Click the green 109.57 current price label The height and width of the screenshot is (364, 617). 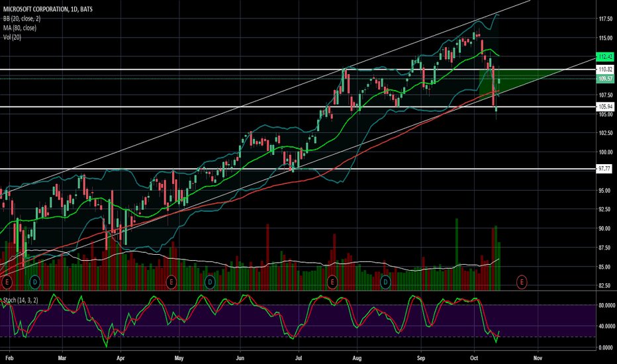pyautogui.click(x=605, y=79)
